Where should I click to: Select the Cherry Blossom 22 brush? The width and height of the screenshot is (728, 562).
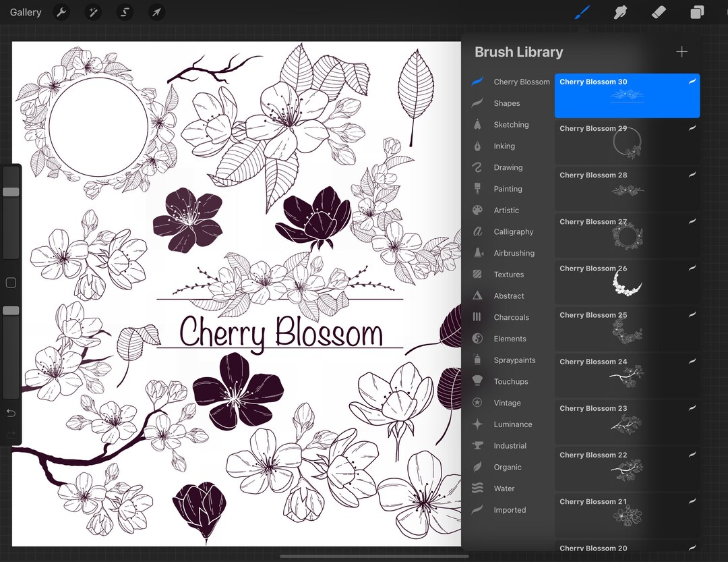pos(628,469)
